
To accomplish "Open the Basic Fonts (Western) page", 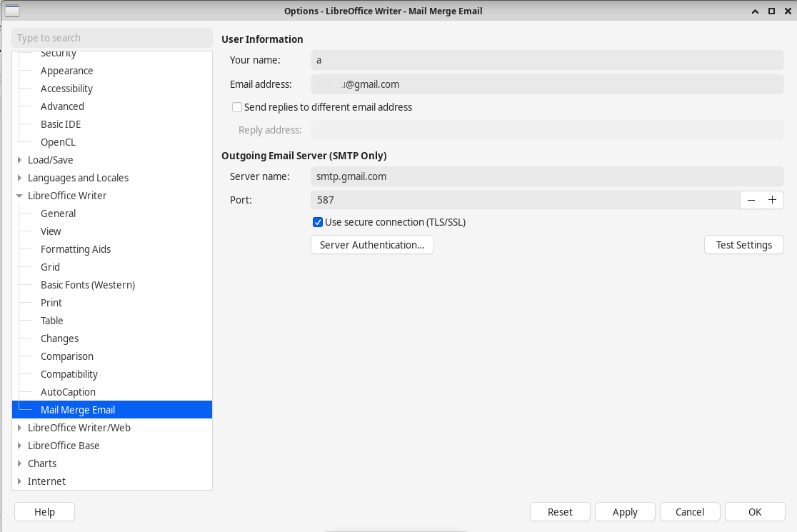I will [87, 285].
